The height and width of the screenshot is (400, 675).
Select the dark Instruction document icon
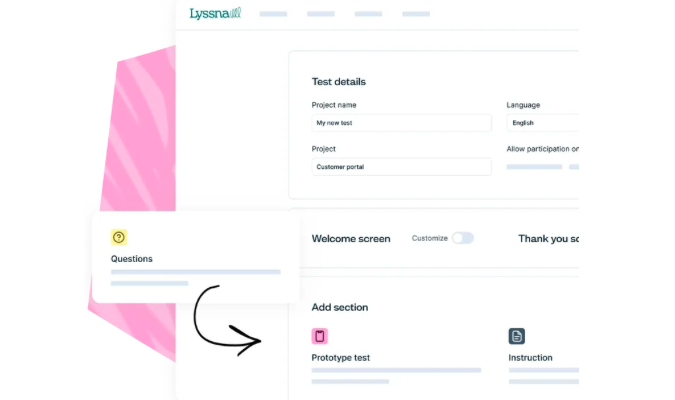[517, 336]
